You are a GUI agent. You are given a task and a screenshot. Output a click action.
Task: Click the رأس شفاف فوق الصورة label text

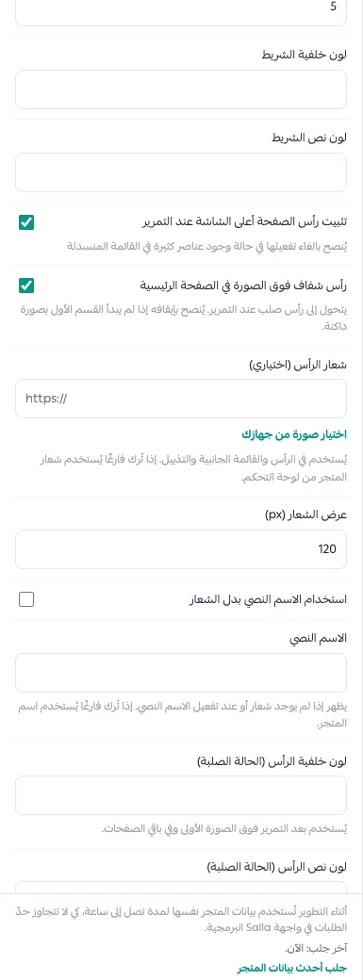click(x=243, y=286)
